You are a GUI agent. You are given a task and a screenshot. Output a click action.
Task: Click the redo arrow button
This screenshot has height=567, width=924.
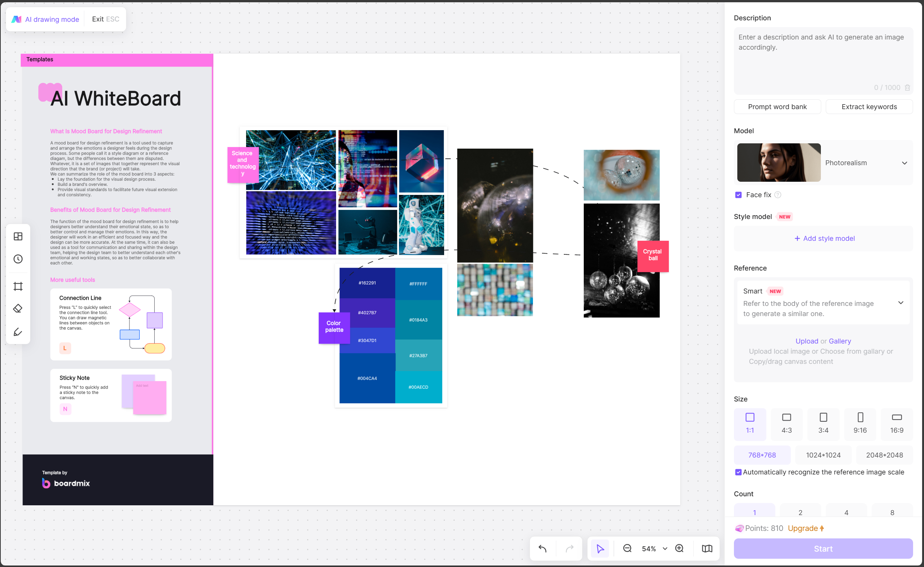(x=569, y=549)
